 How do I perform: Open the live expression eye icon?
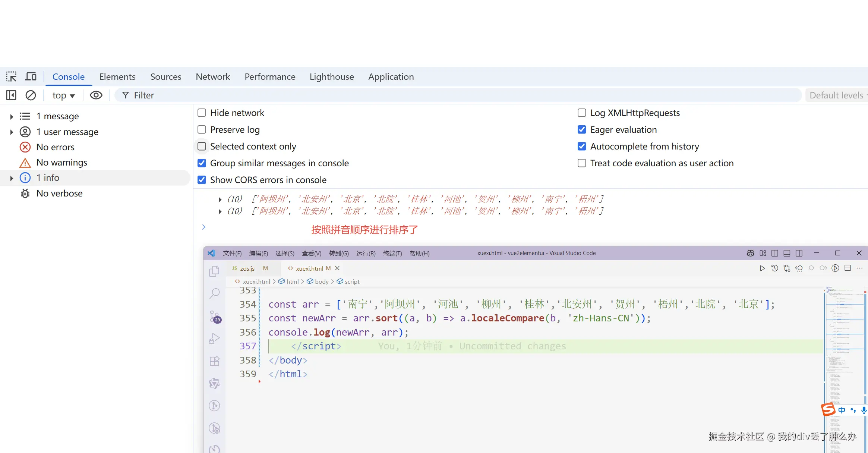pyautogui.click(x=96, y=95)
